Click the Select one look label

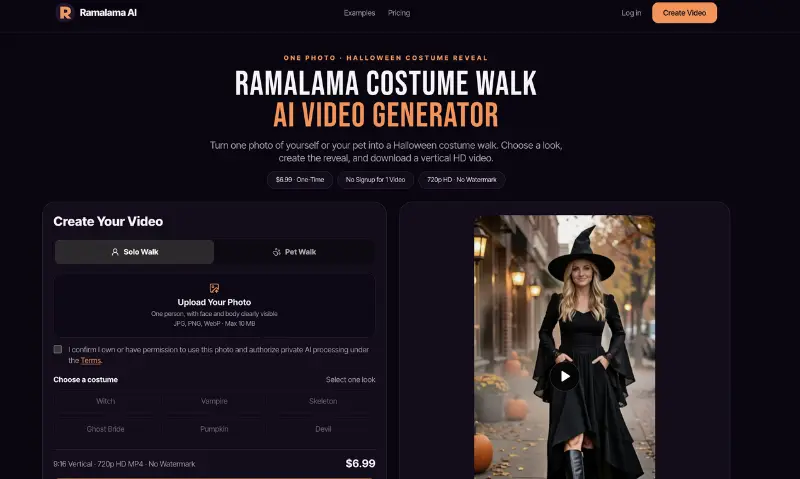[x=351, y=380]
